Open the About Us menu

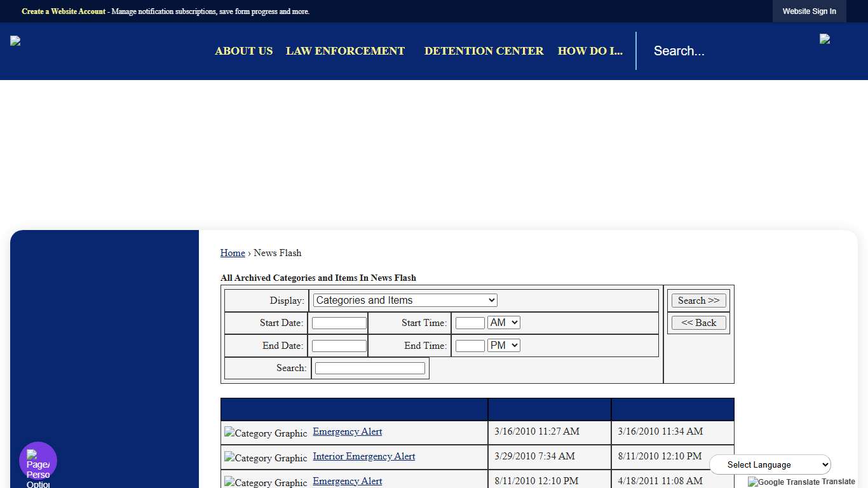tap(243, 51)
